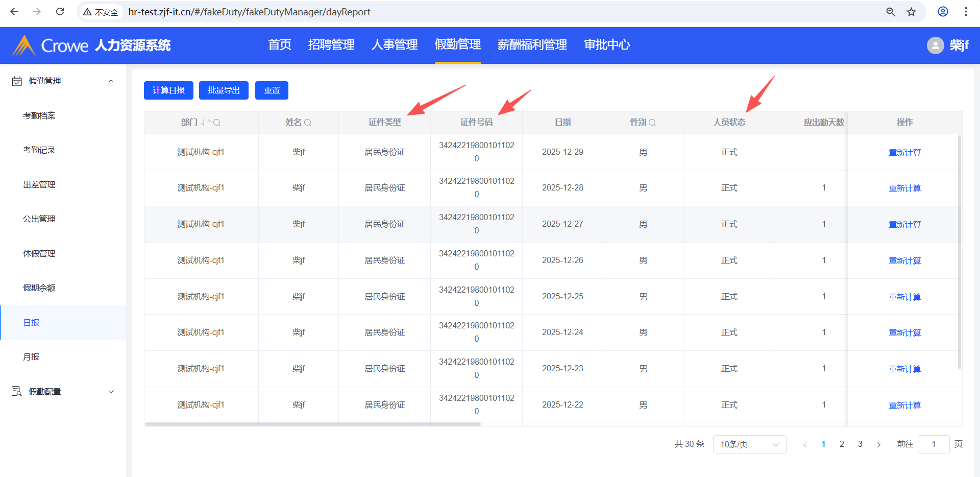Bookmark this page using the star icon
This screenshot has height=477, width=980.
click(x=911, y=12)
